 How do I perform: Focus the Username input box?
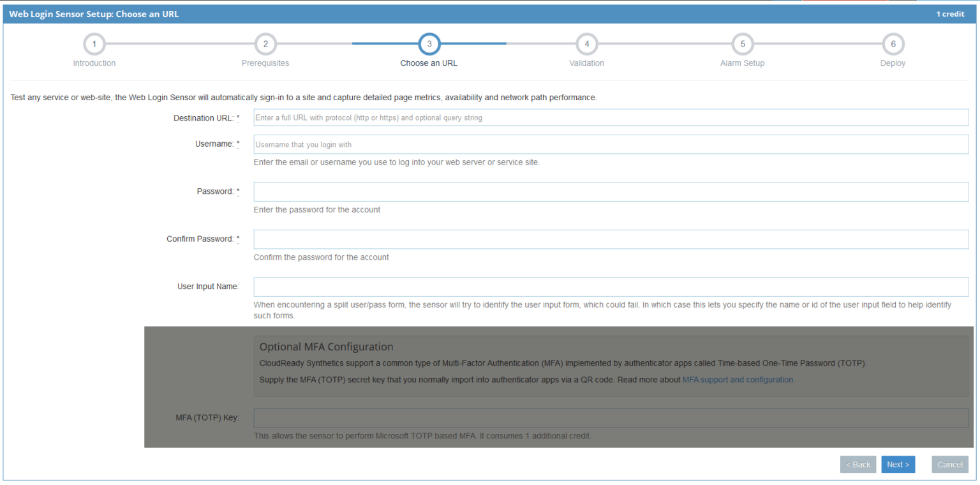[x=611, y=144]
